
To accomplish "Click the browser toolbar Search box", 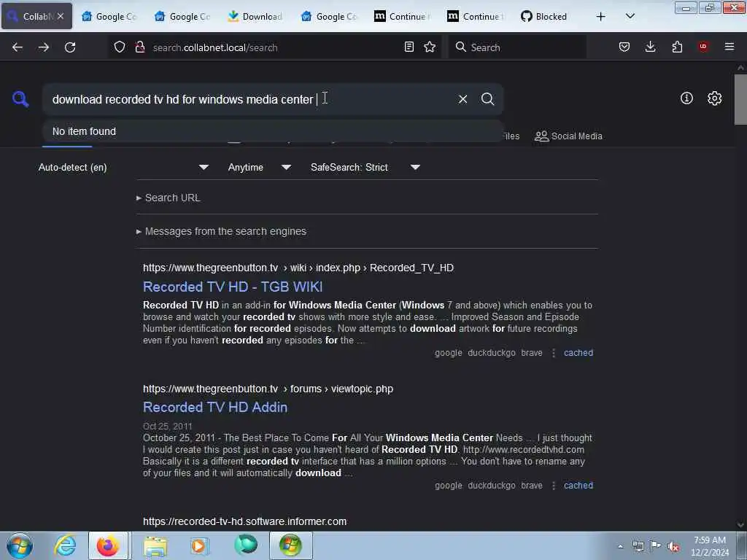I will (x=517, y=47).
